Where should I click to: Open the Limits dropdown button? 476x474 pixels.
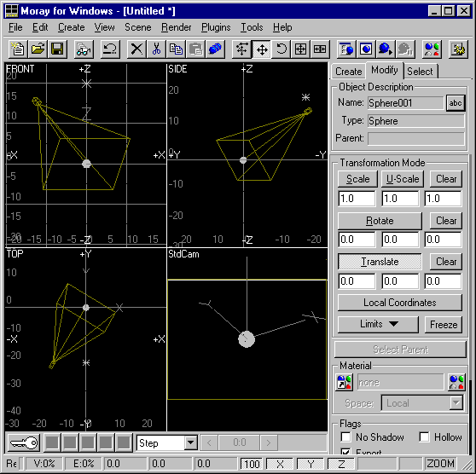point(378,325)
